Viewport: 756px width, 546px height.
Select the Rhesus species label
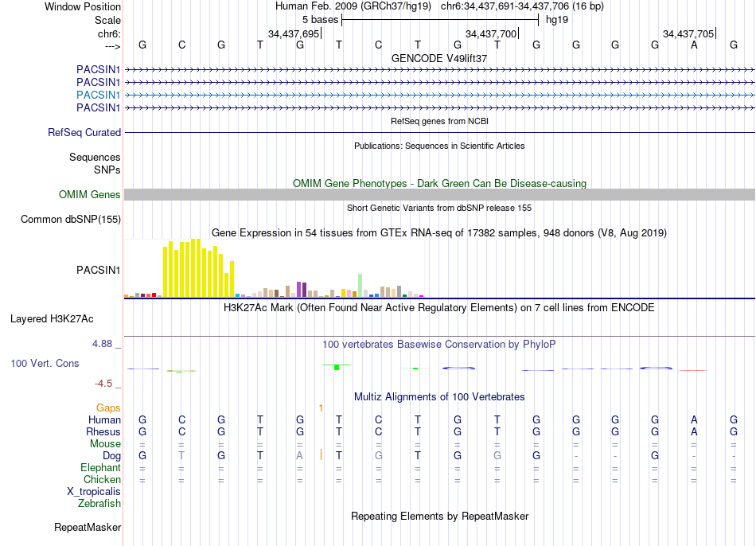pyautogui.click(x=103, y=431)
